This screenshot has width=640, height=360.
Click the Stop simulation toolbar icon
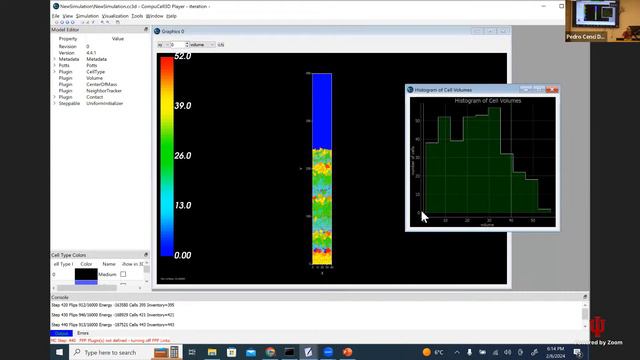73,22
